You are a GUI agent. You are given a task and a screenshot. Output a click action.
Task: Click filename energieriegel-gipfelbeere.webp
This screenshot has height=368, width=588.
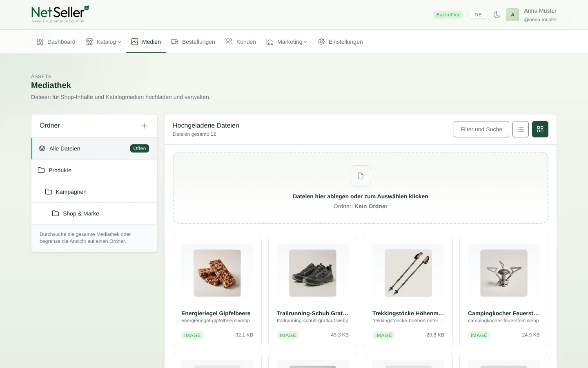pyautogui.click(x=216, y=321)
